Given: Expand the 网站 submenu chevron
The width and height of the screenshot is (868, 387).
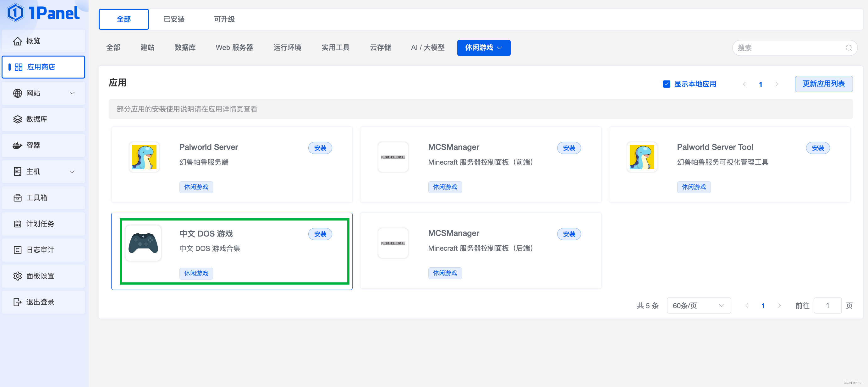Looking at the screenshot, I should tap(72, 93).
